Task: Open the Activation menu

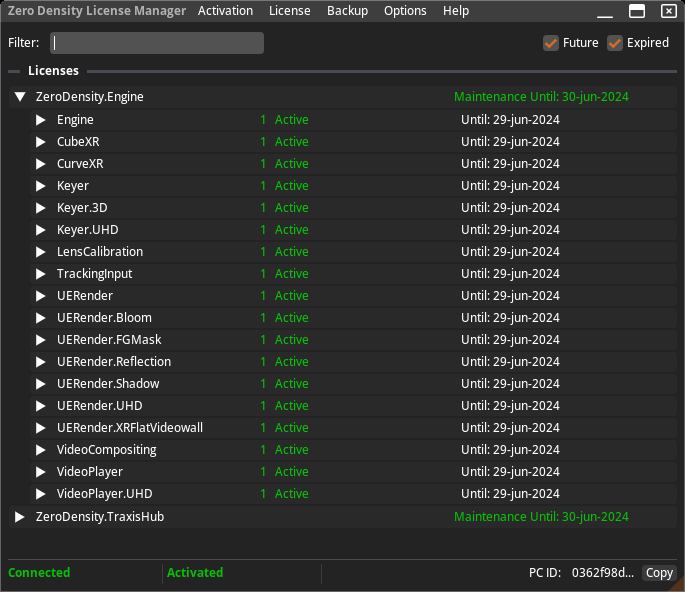Action: (225, 11)
